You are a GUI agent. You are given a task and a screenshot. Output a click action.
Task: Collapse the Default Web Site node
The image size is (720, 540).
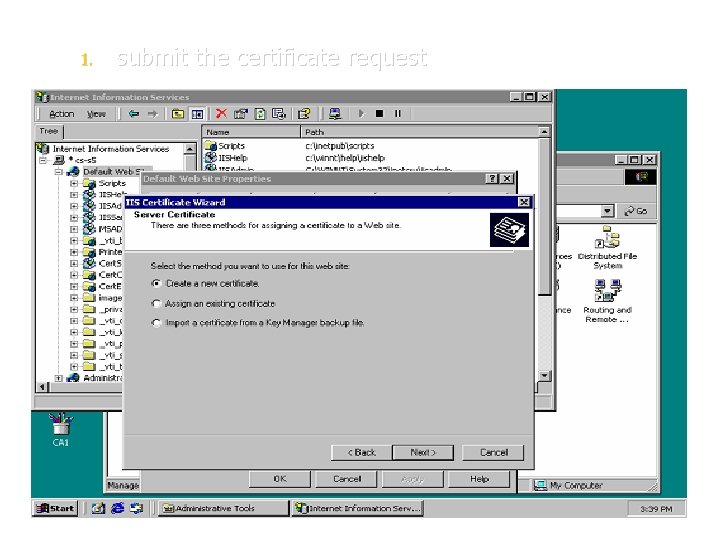[58, 172]
